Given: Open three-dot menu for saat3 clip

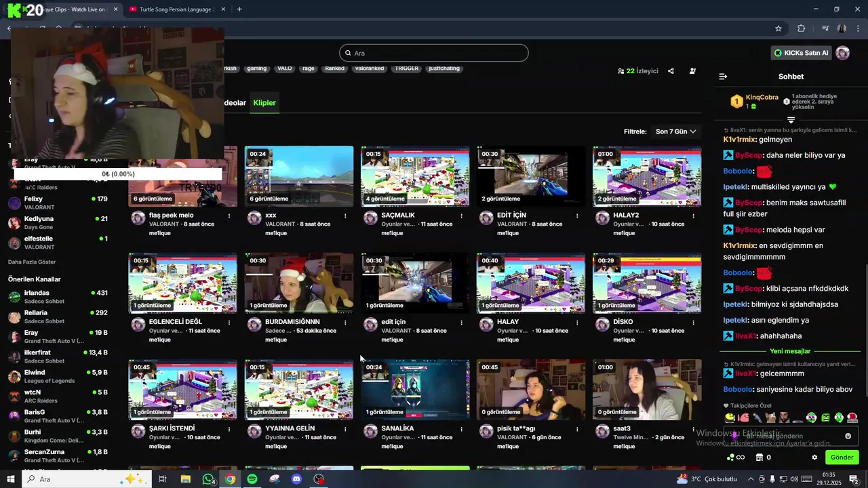Looking at the screenshot, I should tap(693, 428).
